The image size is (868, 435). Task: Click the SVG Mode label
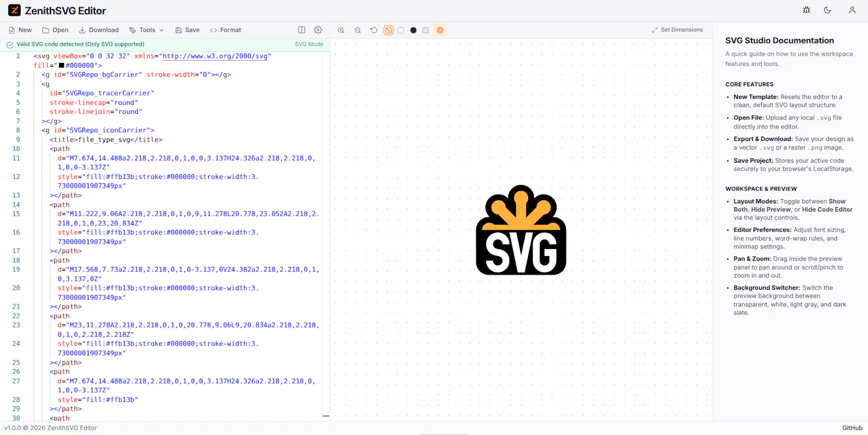309,44
